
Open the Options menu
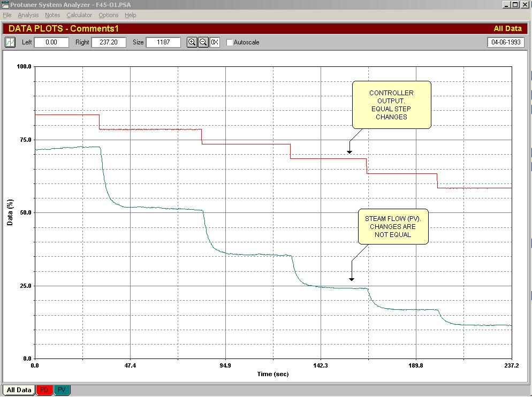109,15
